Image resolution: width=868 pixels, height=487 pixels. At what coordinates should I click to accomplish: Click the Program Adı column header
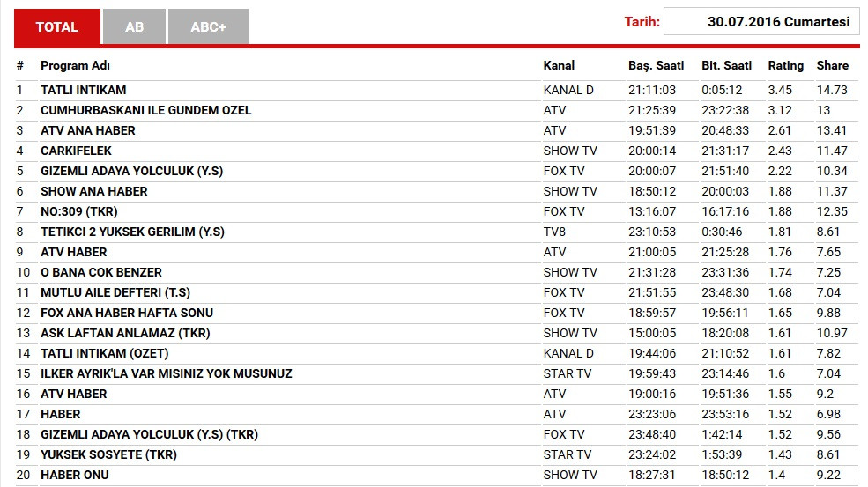(x=75, y=65)
